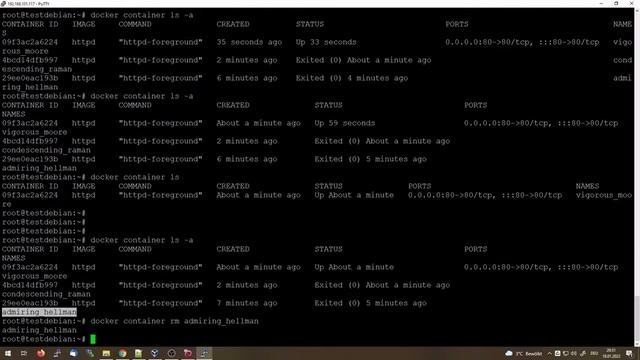
Task: Open the red icon in the taskbar
Action: point(187,353)
